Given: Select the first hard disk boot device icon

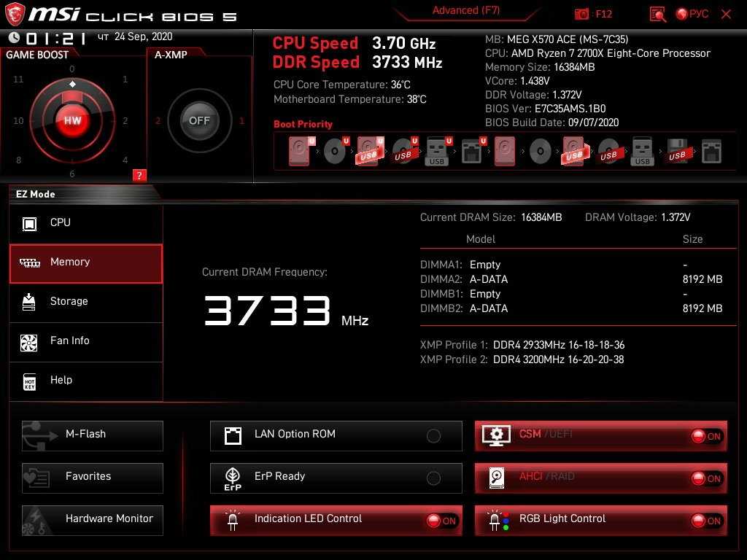Looking at the screenshot, I should point(299,152).
